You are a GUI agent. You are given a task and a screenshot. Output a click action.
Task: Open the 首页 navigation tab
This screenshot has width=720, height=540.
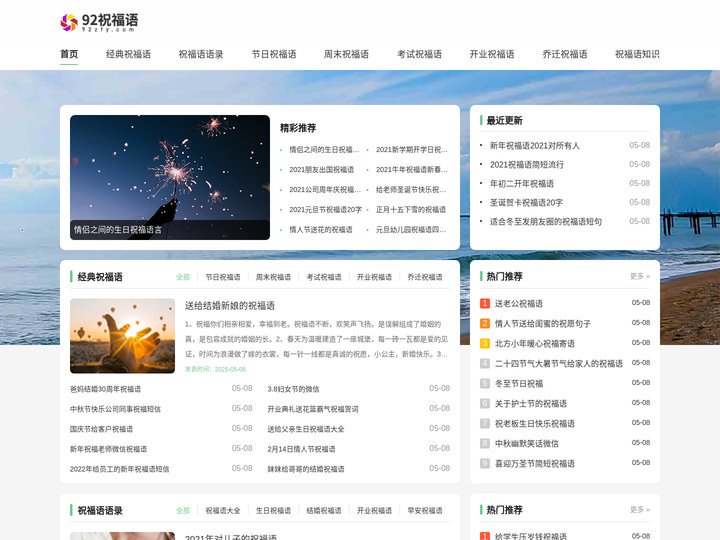69,54
